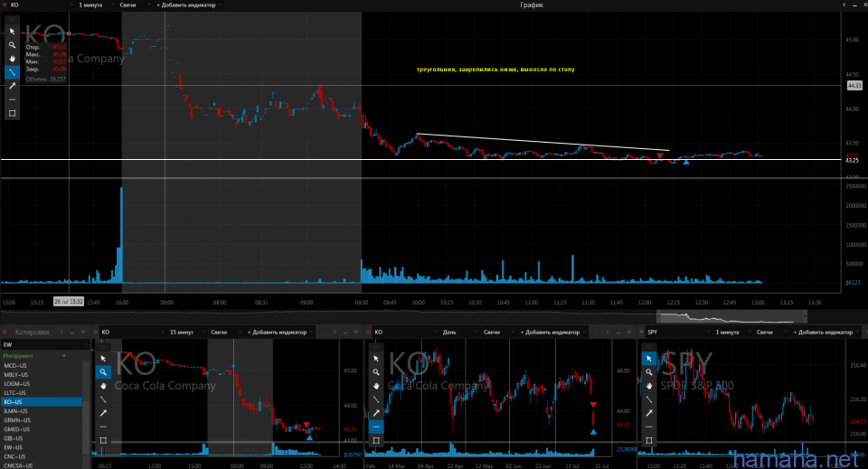Screen dimensions: 868x469
Task: Choose the trend line tool in KO daily chart
Action: (x=376, y=399)
